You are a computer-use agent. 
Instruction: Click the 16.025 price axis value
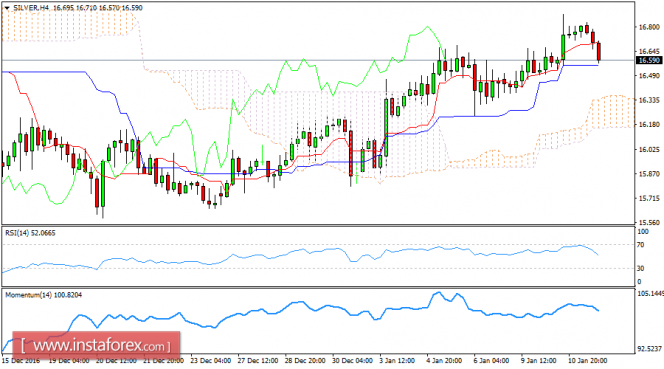(649, 149)
